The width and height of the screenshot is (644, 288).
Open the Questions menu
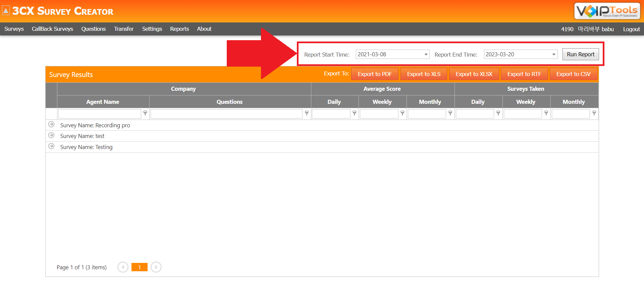pos(93,29)
